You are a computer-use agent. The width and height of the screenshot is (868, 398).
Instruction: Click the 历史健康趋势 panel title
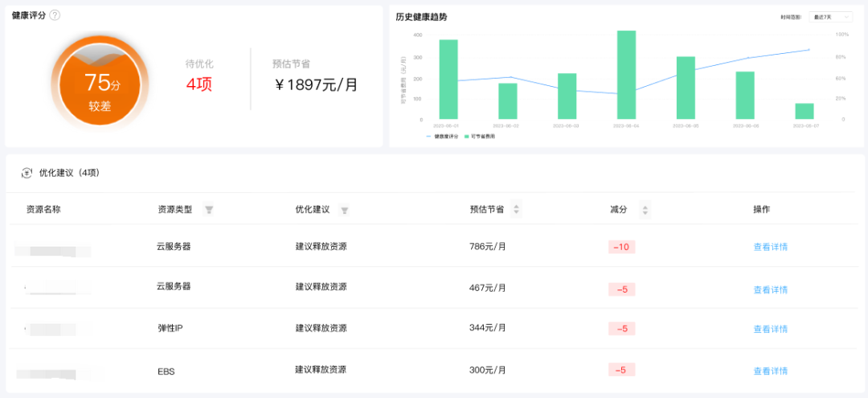[x=421, y=17]
